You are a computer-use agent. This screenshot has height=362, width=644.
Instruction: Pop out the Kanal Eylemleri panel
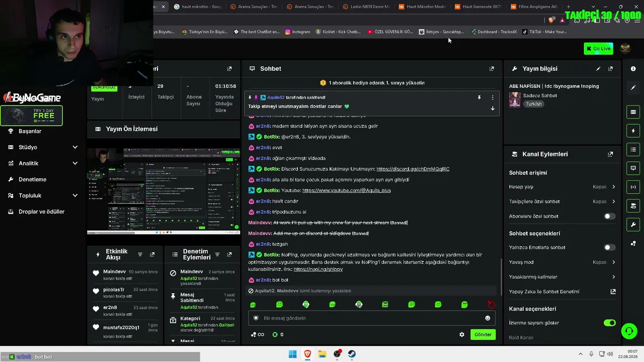pyautogui.click(x=610, y=154)
